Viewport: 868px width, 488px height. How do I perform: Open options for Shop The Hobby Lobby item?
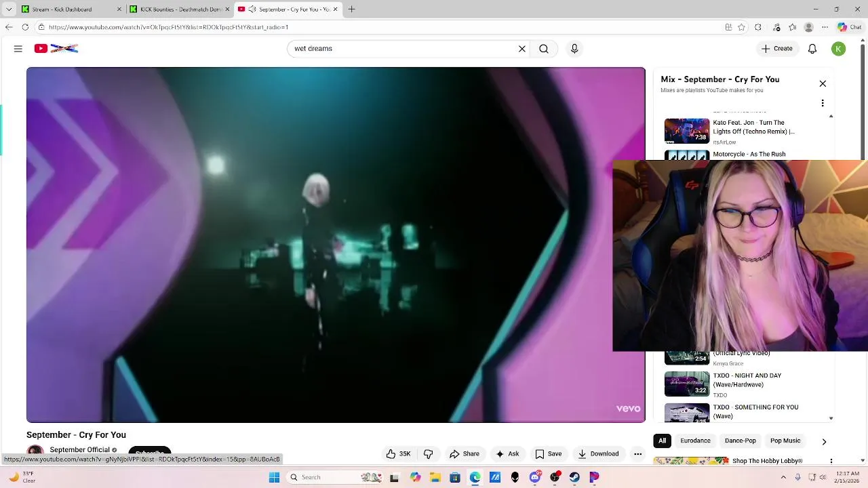click(831, 462)
